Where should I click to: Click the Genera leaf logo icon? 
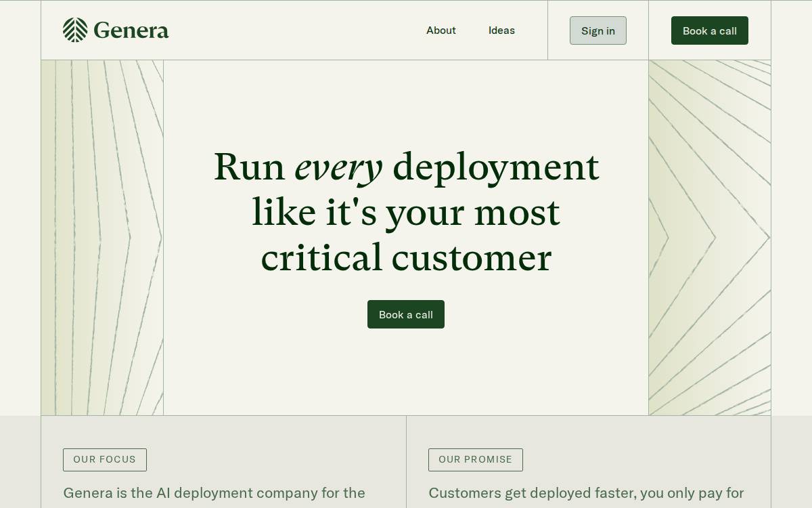[x=75, y=30]
